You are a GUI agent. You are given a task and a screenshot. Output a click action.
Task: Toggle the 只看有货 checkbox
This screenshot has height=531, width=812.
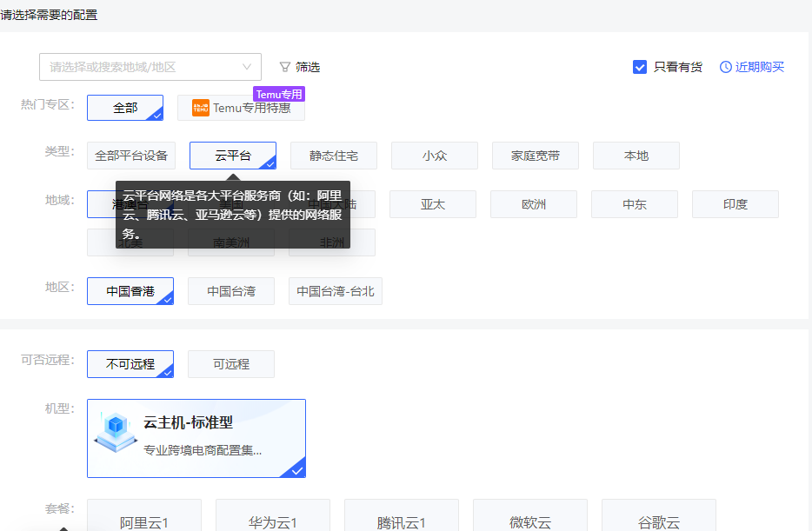click(x=640, y=67)
